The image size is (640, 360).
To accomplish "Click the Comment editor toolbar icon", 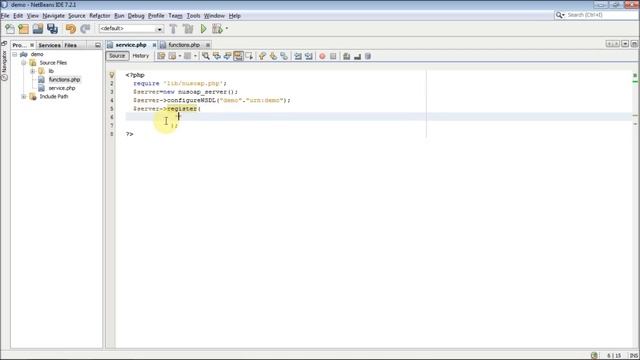I will click(347, 56).
